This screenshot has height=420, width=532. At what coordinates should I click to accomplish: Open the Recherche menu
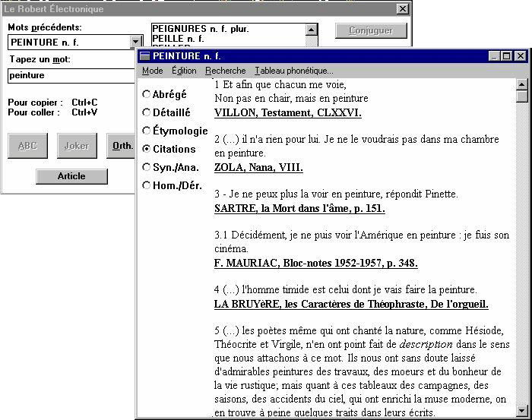click(x=225, y=71)
